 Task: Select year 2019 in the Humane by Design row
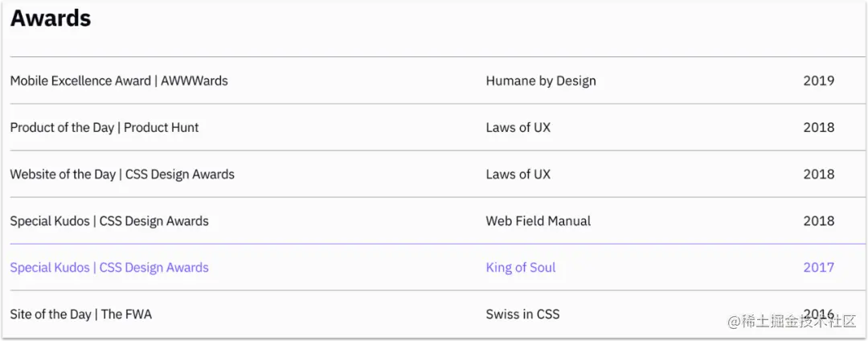point(819,80)
